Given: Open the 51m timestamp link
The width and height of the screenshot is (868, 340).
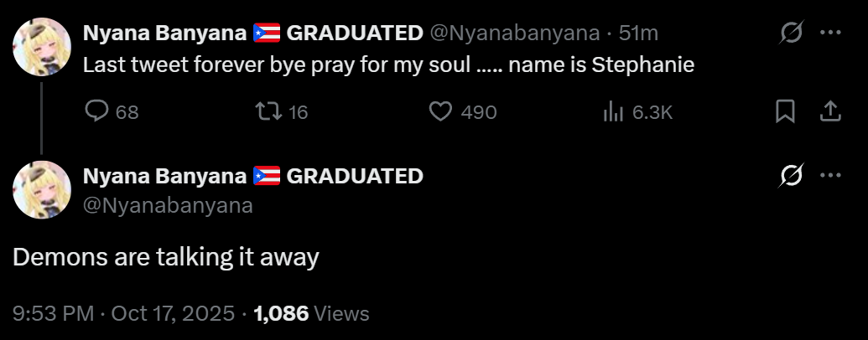Looking at the screenshot, I should click(638, 33).
